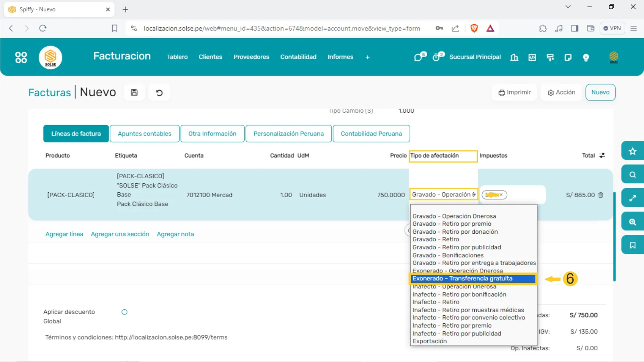Switch to the Apuntes contables tab
644x362 pixels.
click(x=144, y=134)
